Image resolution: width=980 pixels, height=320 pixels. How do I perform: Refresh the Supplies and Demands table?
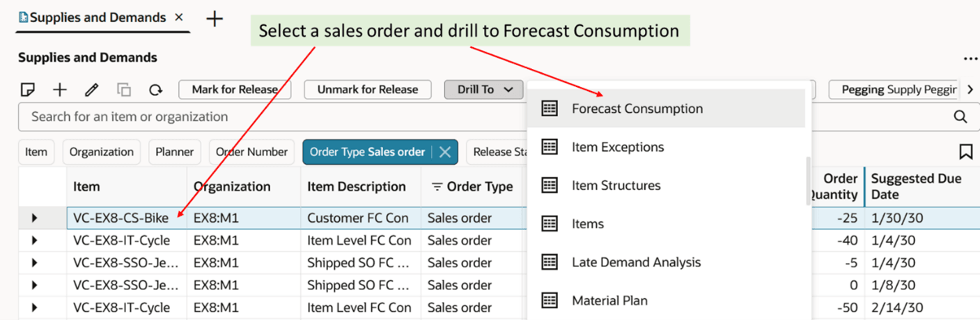tap(155, 90)
